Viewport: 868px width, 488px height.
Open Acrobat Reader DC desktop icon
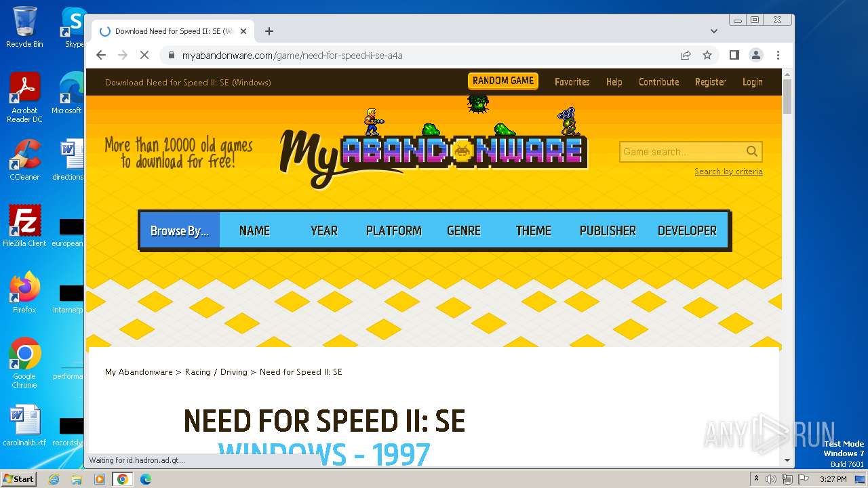pyautogui.click(x=24, y=98)
